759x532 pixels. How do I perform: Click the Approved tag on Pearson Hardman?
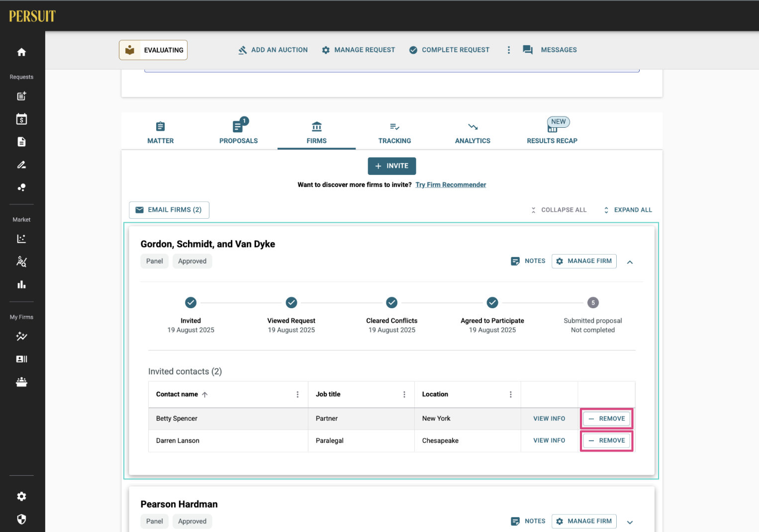pyautogui.click(x=192, y=521)
